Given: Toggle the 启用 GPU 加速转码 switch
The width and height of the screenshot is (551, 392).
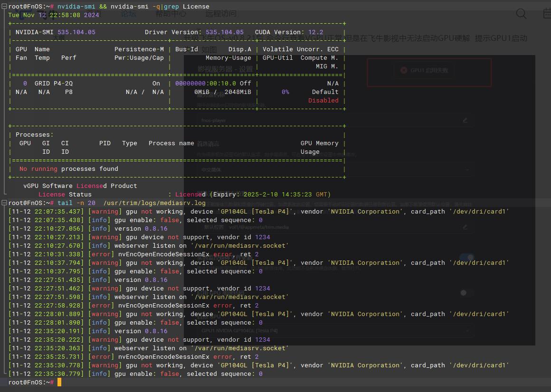Looking at the screenshot, I should pos(466,293).
